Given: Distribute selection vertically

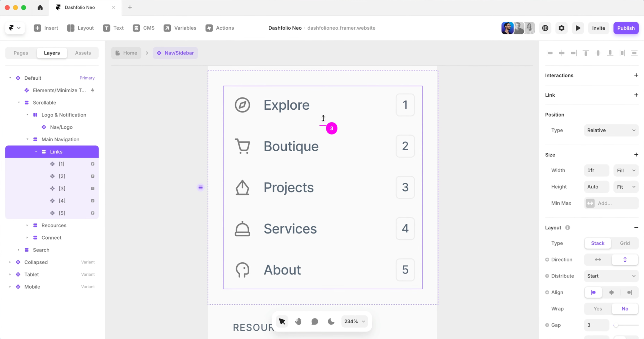Looking at the screenshot, I should pos(634,53).
